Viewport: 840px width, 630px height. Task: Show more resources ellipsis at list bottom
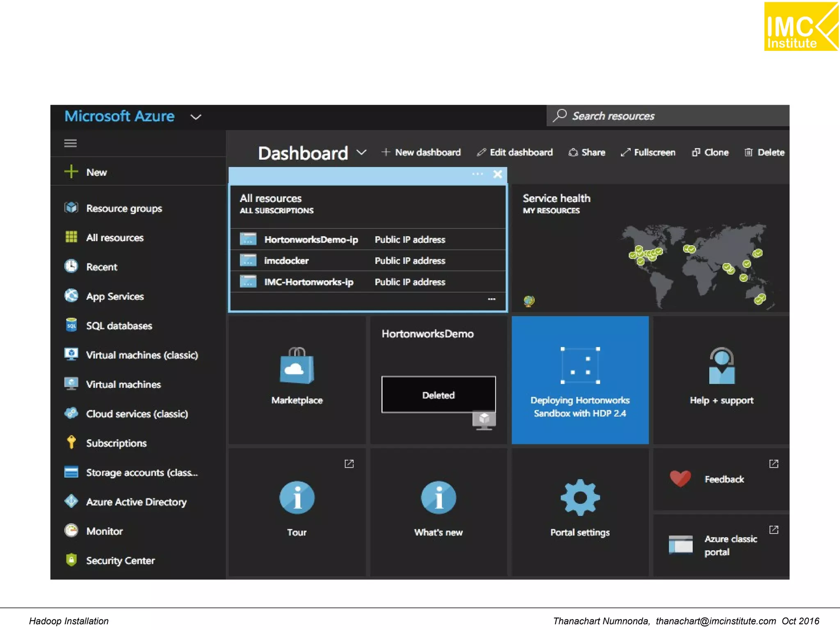tap(492, 299)
